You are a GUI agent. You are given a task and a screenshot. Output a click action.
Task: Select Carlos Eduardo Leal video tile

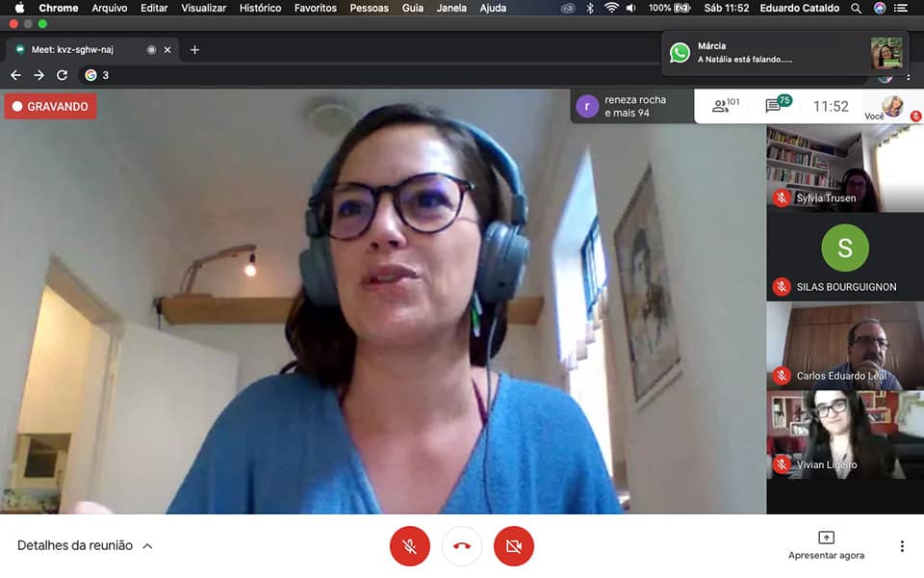point(845,346)
